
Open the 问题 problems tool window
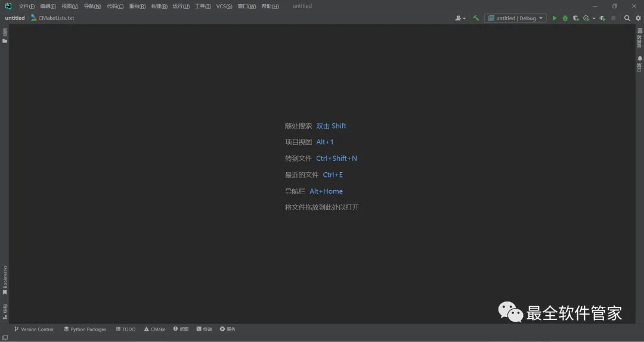(181, 329)
